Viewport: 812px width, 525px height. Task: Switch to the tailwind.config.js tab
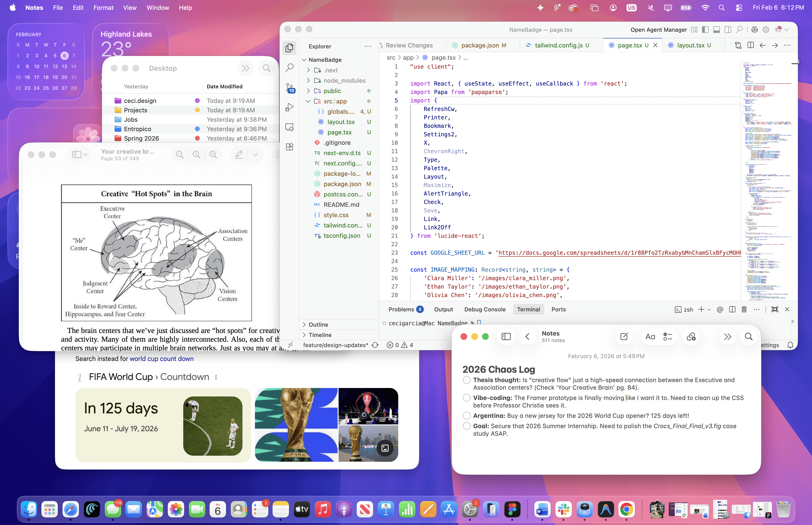click(x=558, y=45)
